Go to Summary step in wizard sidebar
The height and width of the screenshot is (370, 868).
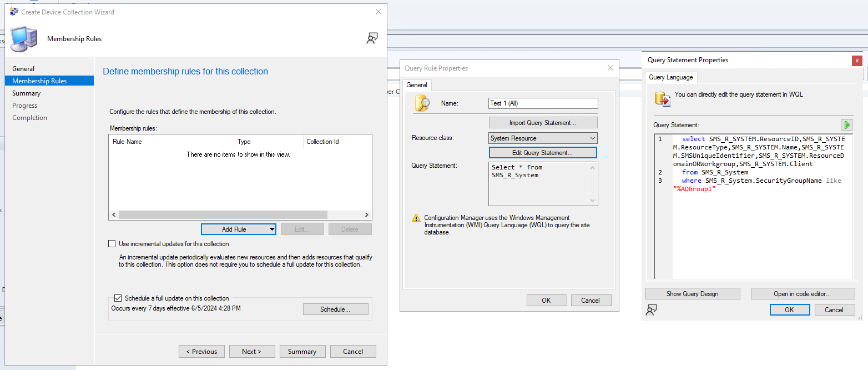click(27, 93)
